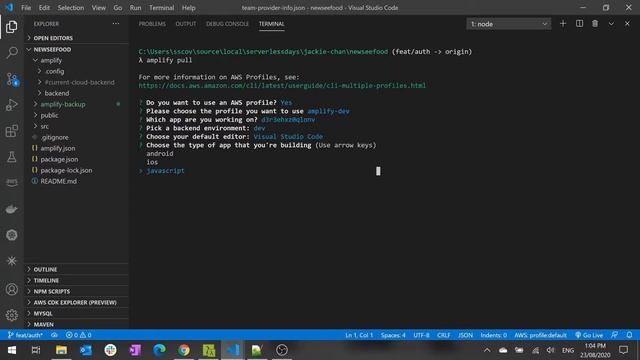Open Run and Debug view
Viewport: 640px width, 360px height.
pos(11,105)
